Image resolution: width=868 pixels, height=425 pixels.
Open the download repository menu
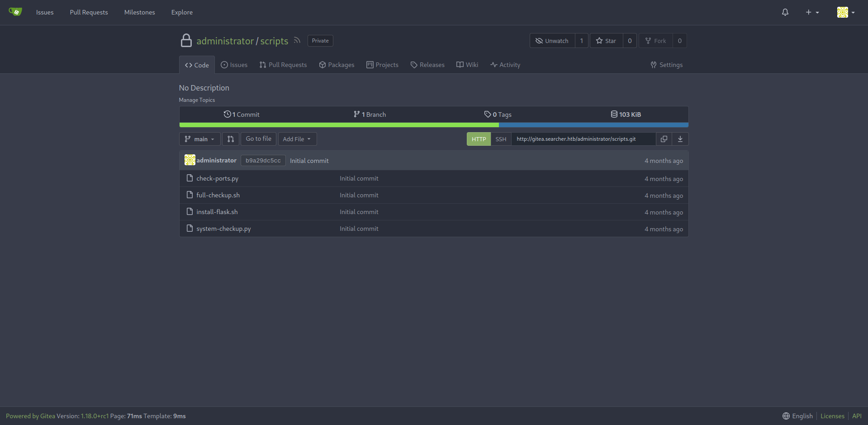(x=680, y=139)
